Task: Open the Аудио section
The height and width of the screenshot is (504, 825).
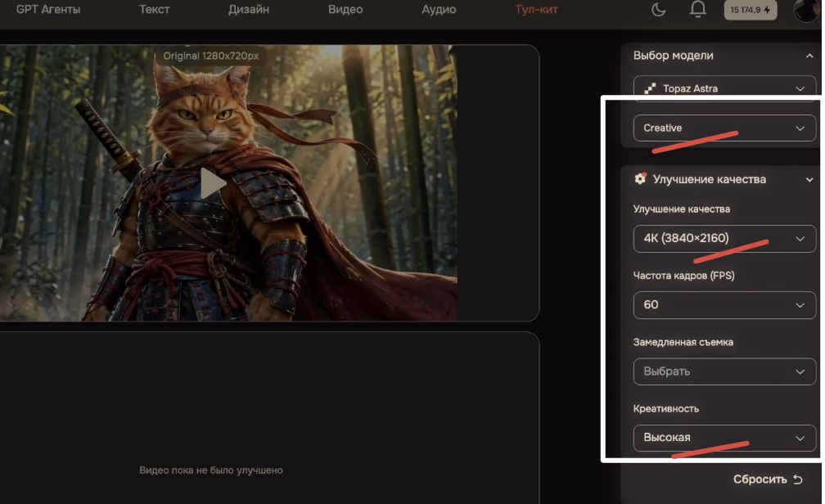Action: tap(439, 10)
